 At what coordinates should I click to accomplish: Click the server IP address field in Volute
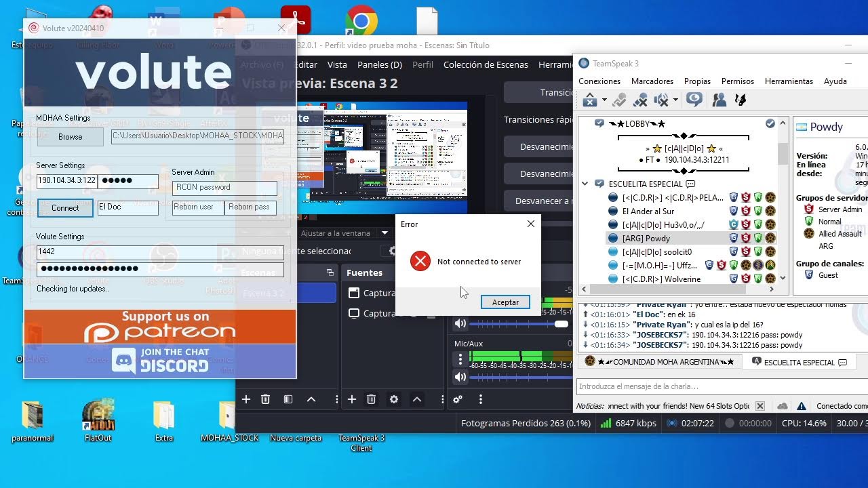click(67, 181)
